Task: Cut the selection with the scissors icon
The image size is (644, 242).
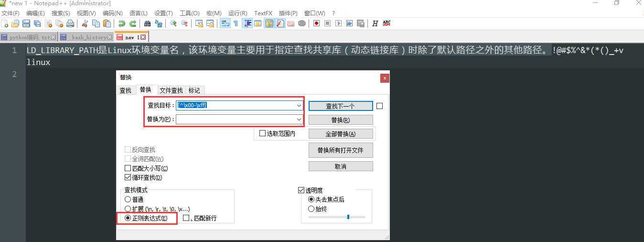Action: (85, 23)
